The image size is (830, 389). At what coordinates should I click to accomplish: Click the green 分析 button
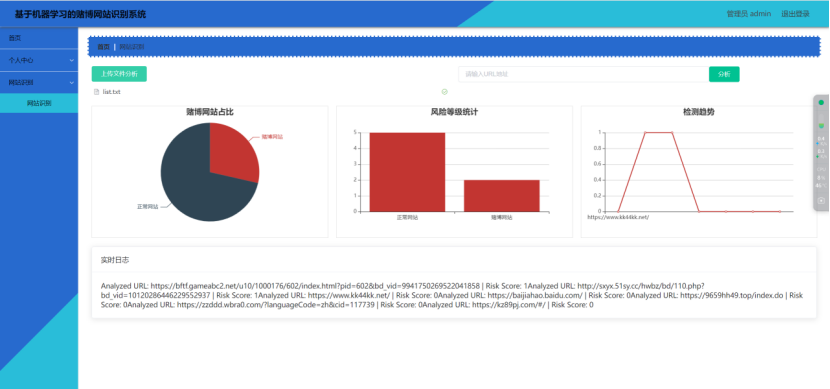[724, 74]
